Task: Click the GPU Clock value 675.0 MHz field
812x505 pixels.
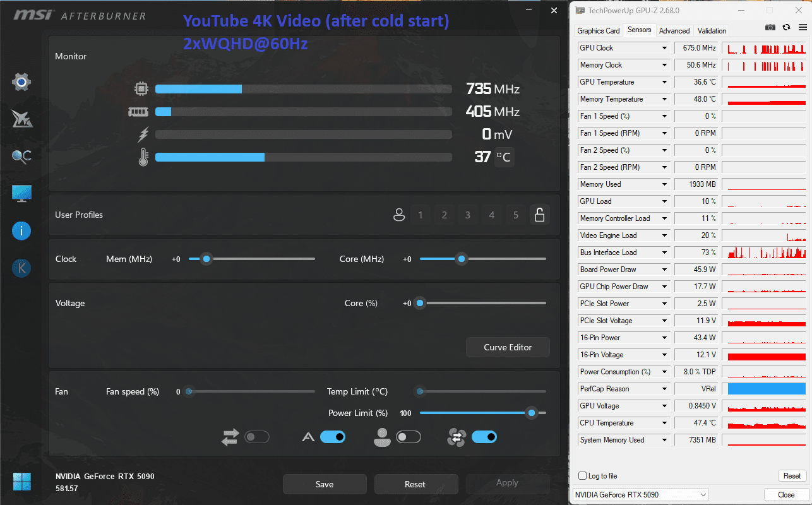Action: 696,48
